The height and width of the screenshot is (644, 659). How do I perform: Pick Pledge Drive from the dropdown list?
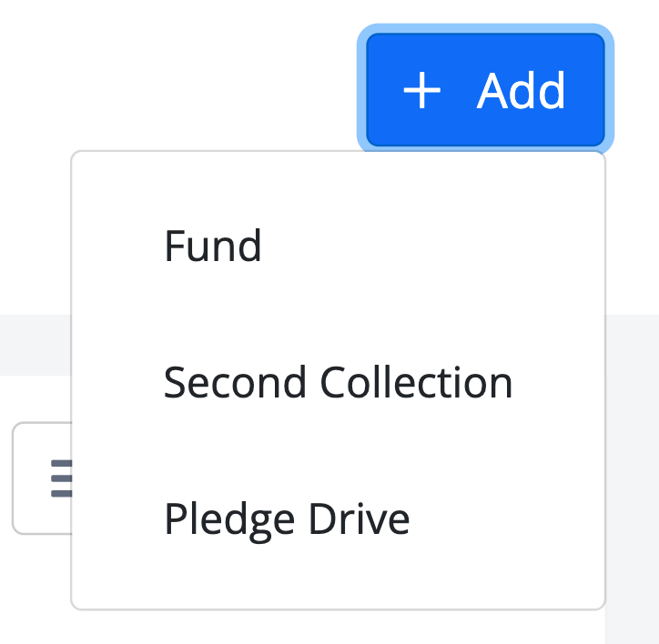click(339, 519)
